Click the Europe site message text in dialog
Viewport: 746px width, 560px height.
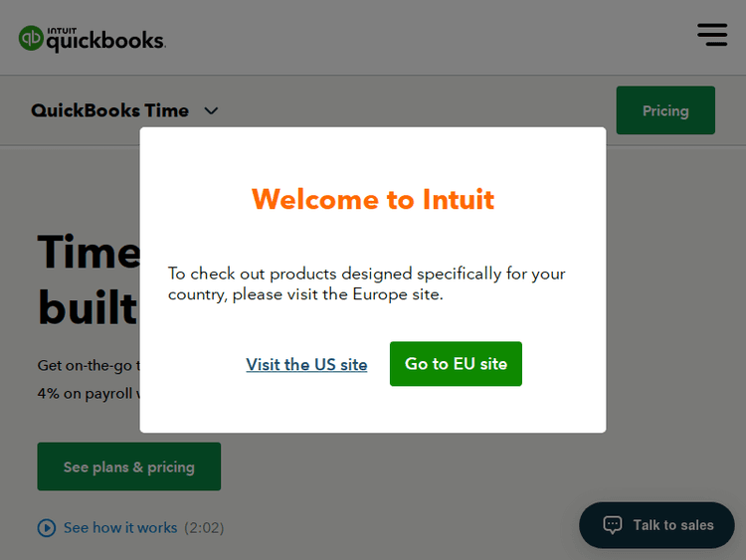[367, 284]
